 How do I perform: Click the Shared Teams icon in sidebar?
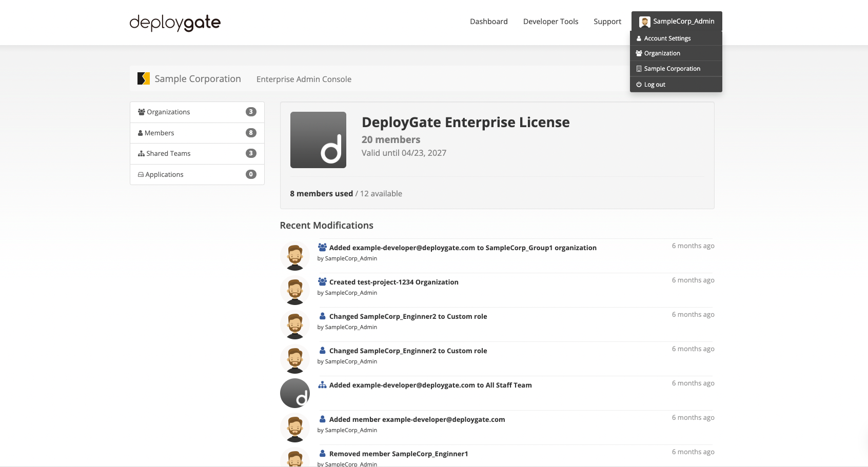pyautogui.click(x=141, y=153)
